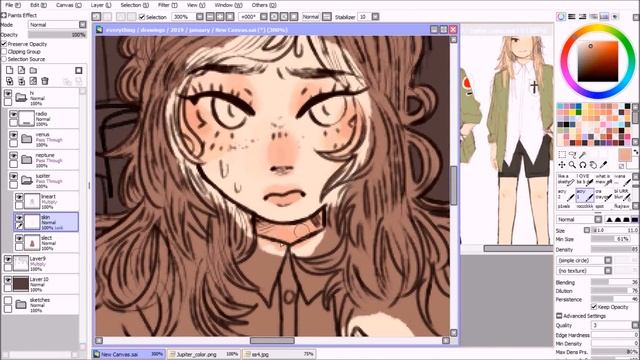
Task: Toggle the HSV slider panel icon
Action: 582,17
